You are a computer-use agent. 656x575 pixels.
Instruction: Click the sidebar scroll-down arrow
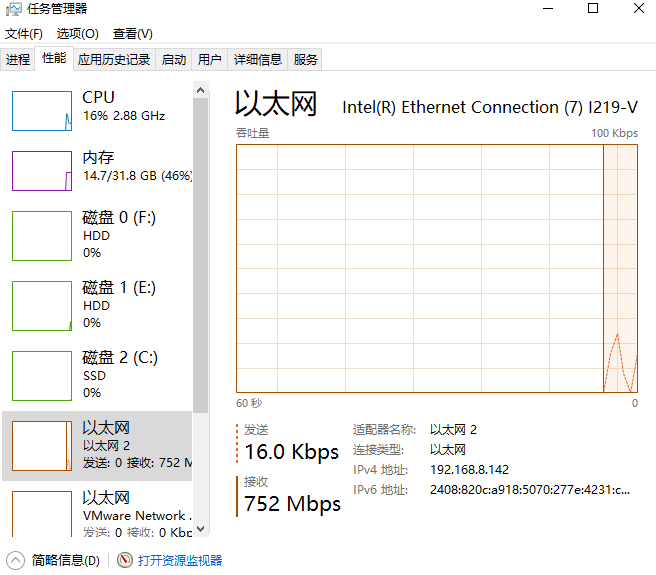pyautogui.click(x=200, y=529)
